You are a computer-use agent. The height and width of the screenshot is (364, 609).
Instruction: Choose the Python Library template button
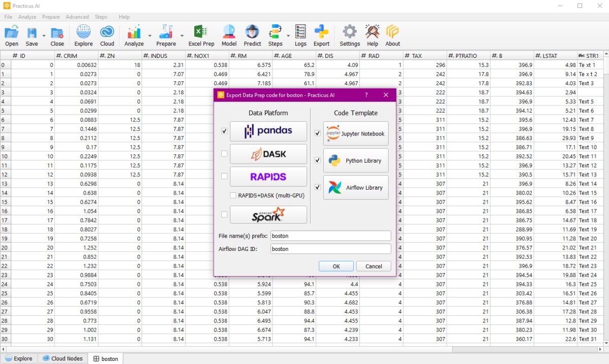356,161
